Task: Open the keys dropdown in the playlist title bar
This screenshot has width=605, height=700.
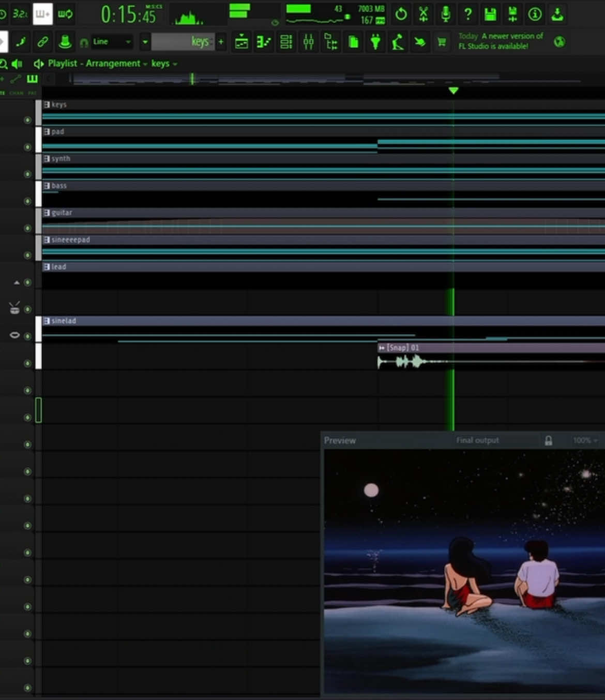Action: click(164, 63)
